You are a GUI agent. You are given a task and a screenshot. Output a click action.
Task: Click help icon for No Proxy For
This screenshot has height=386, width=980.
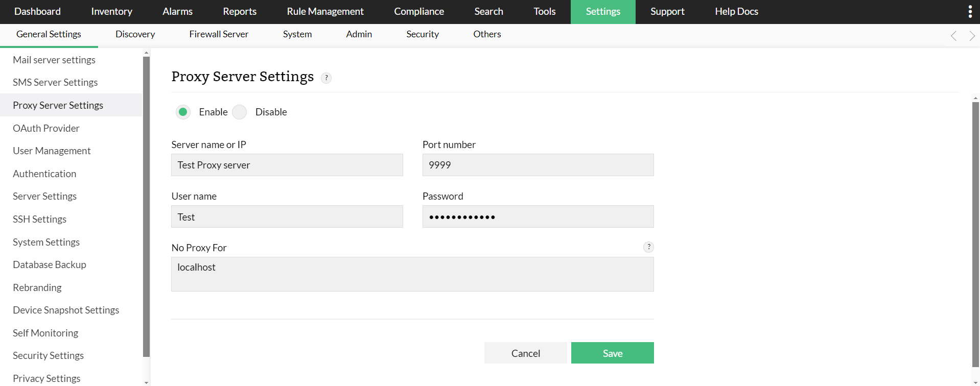pyautogui.click(x=648, y=247)
